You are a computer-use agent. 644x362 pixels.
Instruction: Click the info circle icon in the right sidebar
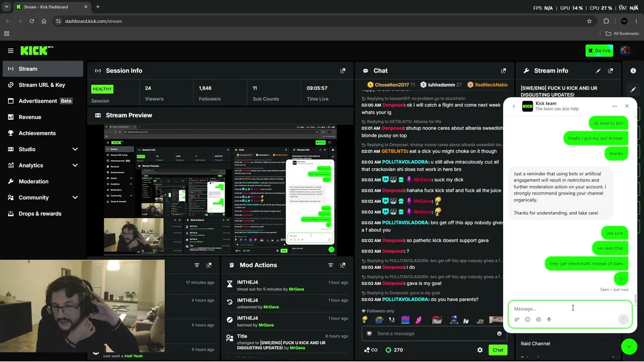tap(633, 71)
